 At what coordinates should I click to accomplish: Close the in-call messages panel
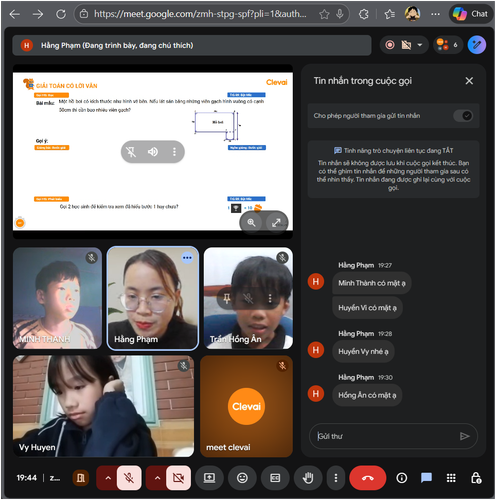469,81
